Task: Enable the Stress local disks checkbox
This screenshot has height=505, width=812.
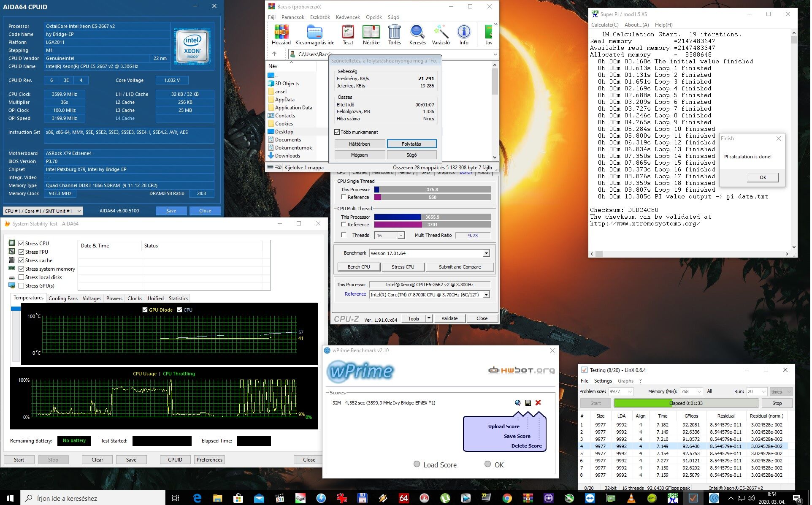Action: click(x=22, y=277)
